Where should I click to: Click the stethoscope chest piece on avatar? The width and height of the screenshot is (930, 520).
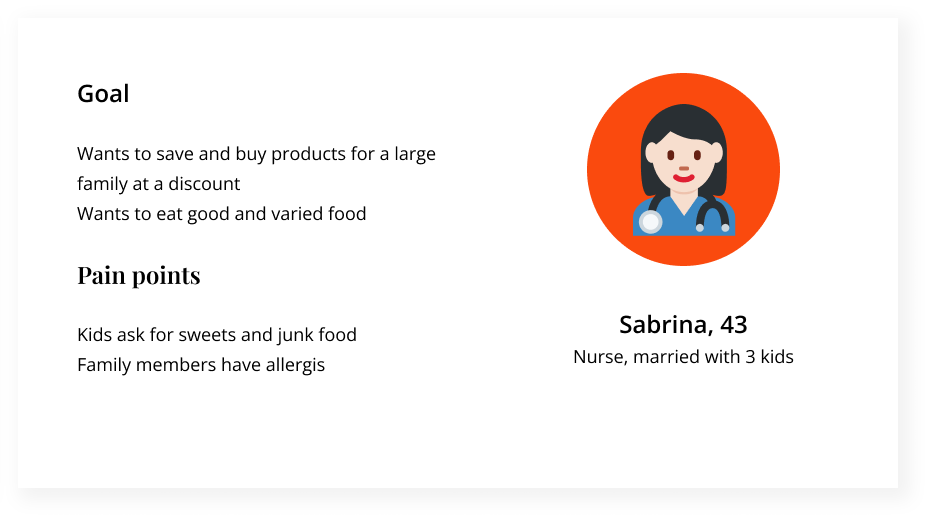650,222
